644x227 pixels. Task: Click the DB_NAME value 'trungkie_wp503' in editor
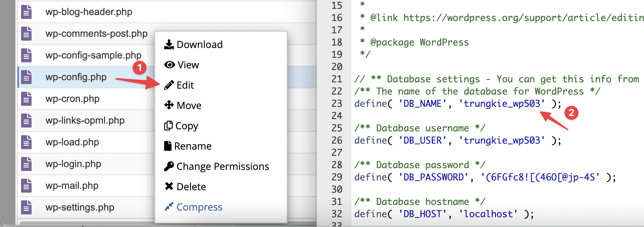(x=502, y=104)
